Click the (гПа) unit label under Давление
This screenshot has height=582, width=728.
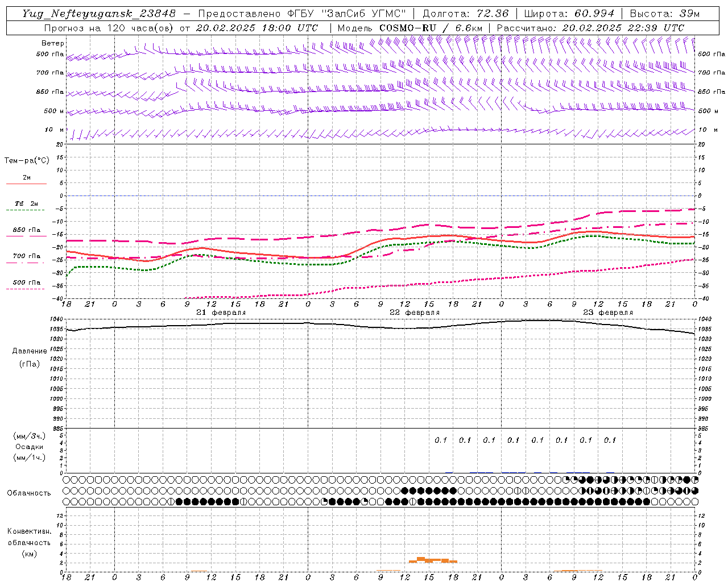(x=30, y=364)
